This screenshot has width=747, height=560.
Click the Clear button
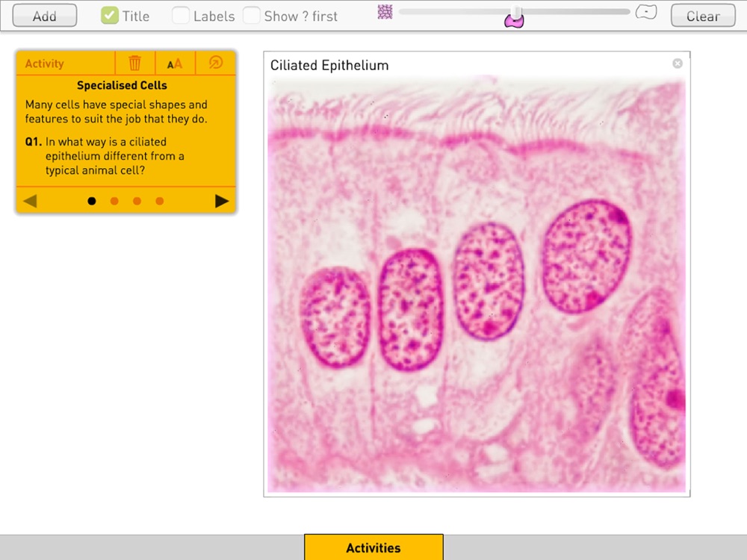pos(703,16)
